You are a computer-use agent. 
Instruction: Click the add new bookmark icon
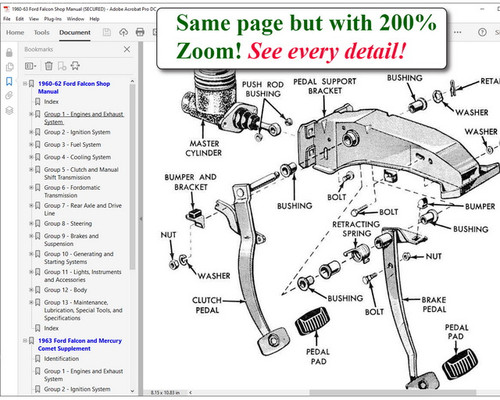[x=62, y=66]
